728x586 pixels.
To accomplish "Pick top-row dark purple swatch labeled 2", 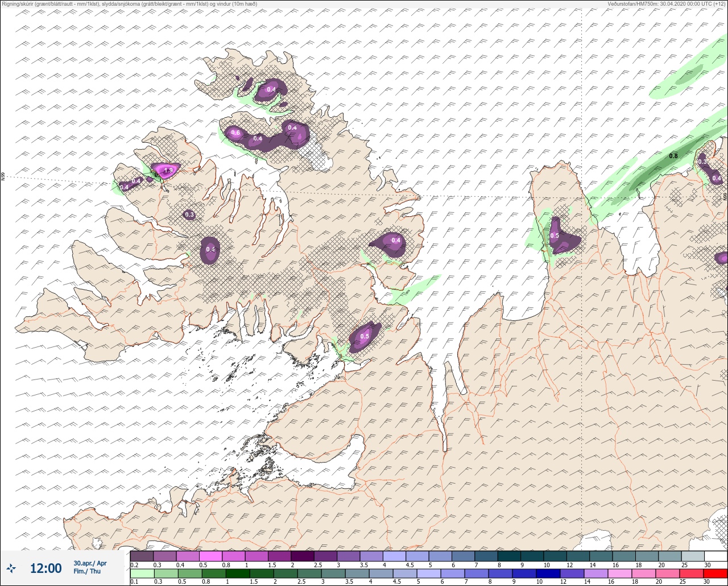I will [x=302, y=556].
